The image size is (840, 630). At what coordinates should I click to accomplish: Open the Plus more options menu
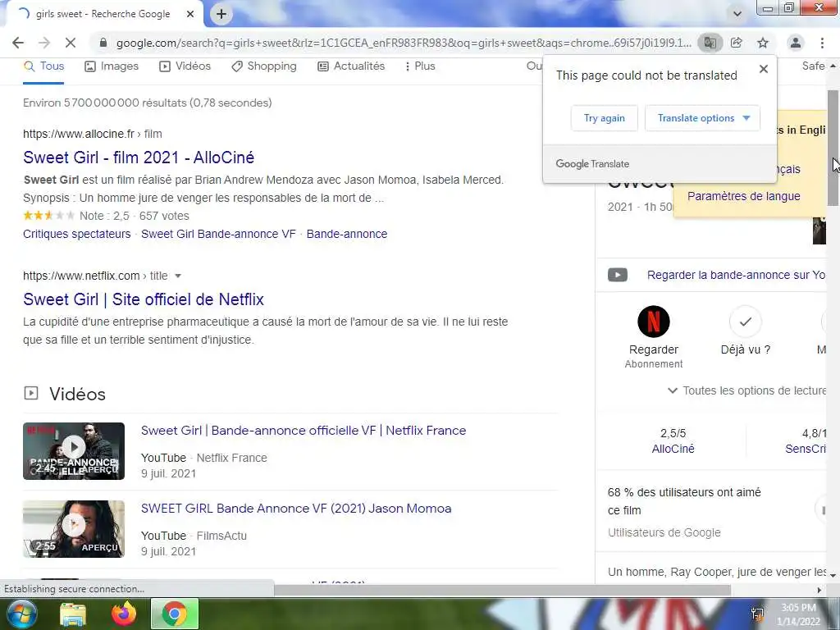click(419, 66)
